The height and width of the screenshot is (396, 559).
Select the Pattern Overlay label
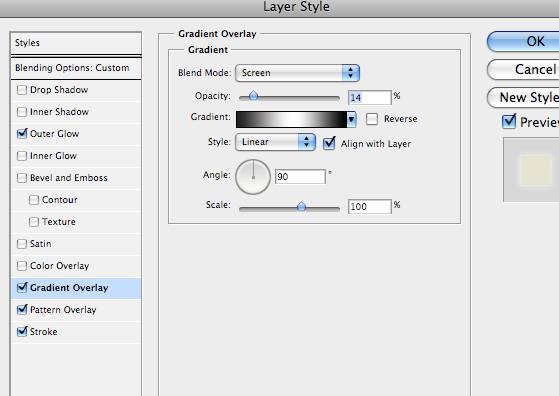coord(63,310)
